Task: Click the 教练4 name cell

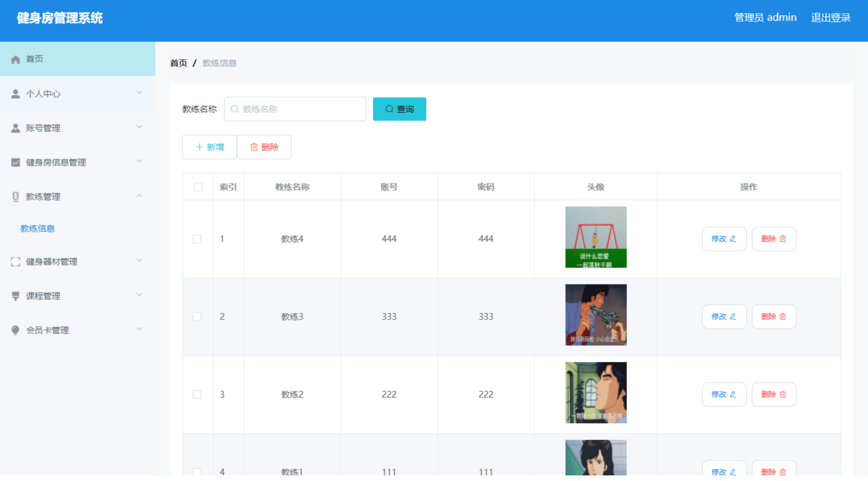Action: [292, 239]
